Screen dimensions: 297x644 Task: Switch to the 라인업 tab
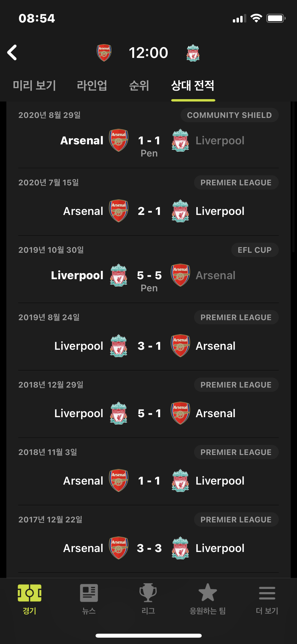click(x=92, y=86)
